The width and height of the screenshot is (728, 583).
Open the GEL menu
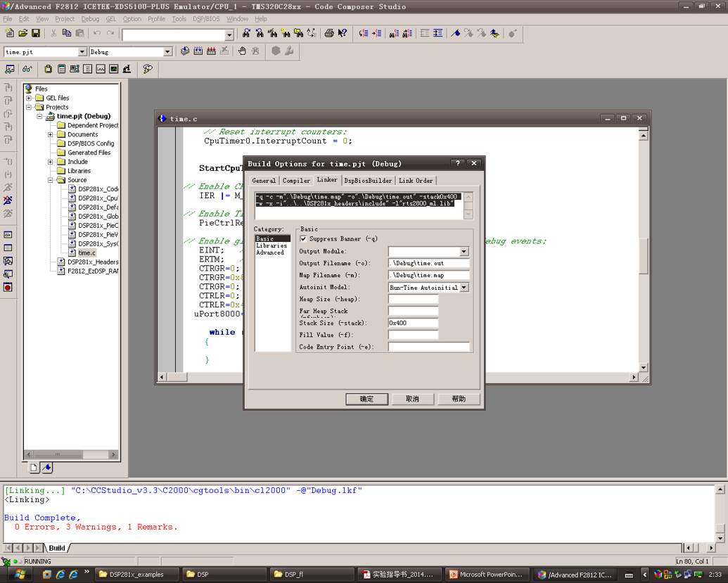tap(111, 19)
